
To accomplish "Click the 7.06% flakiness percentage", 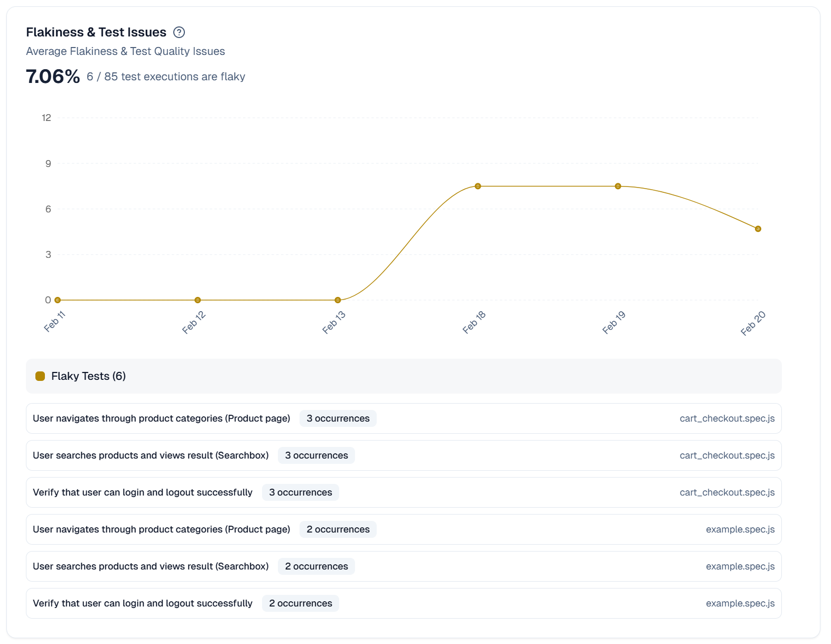I will [x=53, y=77].
